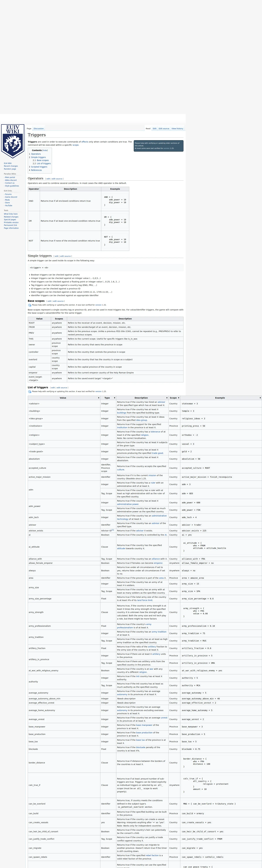Click edit link beside Operators heading
262x868 pixels.
(x=48, y=179)
